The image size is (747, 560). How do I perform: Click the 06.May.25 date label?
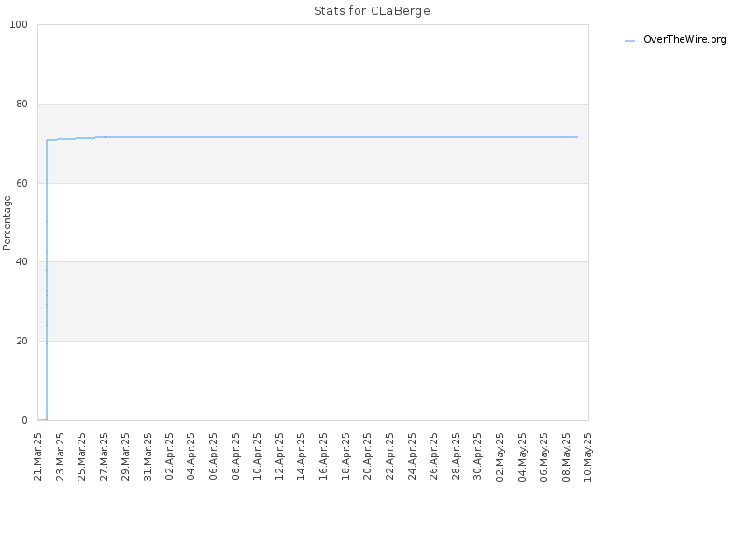[x=544, y=456]
